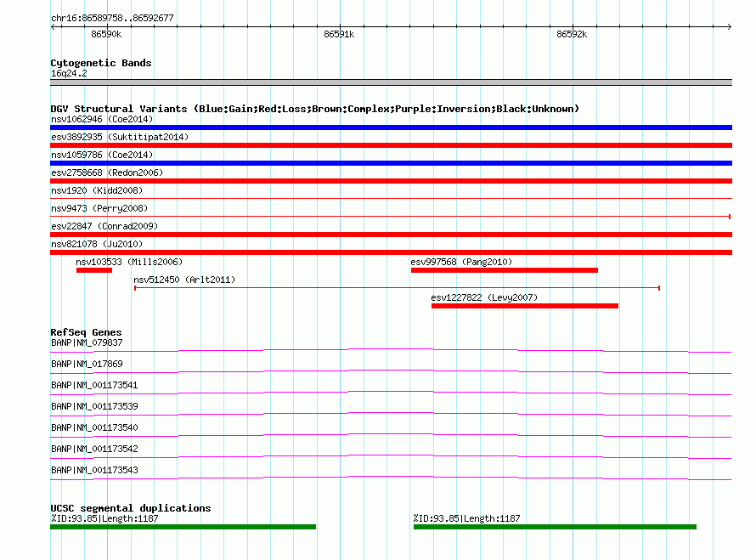Open variant esv2758668 (Redon2006) label
Image resolution: width=756 pixels, height=560 pixels.
pyautogui.click(x=107, y=173)
